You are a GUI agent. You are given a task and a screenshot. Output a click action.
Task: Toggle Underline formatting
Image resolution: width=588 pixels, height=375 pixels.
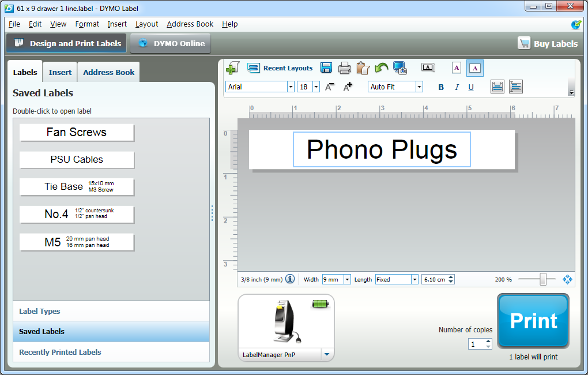(471, 87)
